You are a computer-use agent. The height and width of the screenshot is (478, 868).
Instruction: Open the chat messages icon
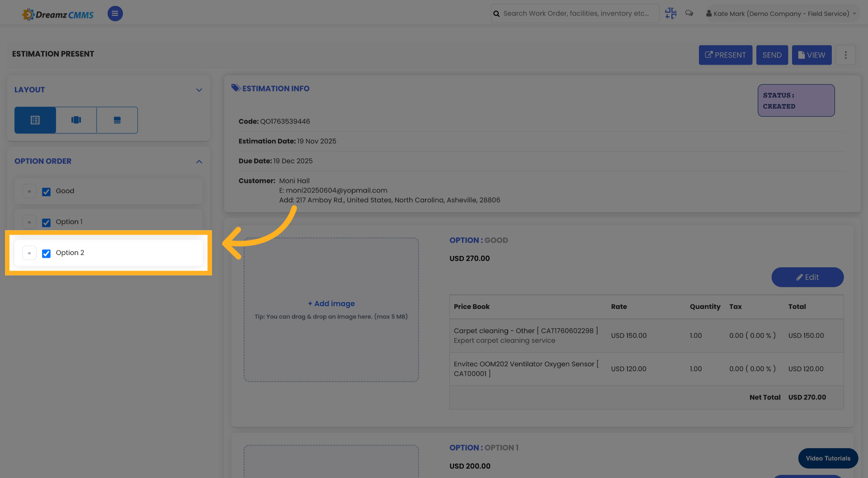[689, 13]
